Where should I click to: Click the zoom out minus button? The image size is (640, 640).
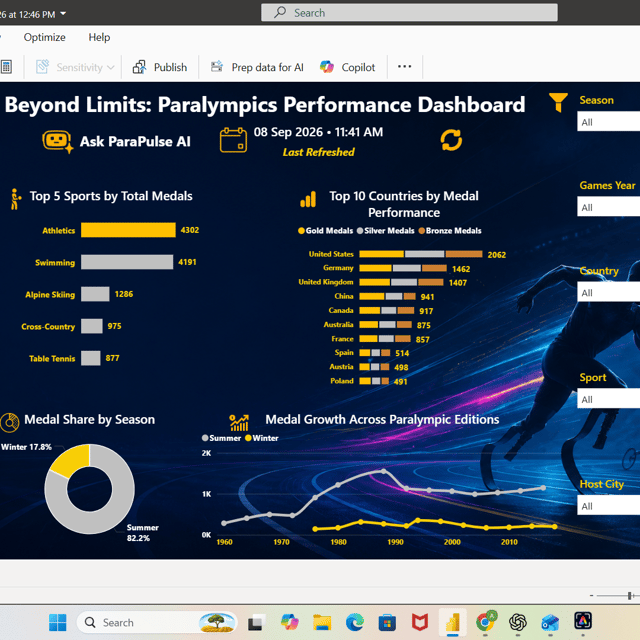[591, 596]
